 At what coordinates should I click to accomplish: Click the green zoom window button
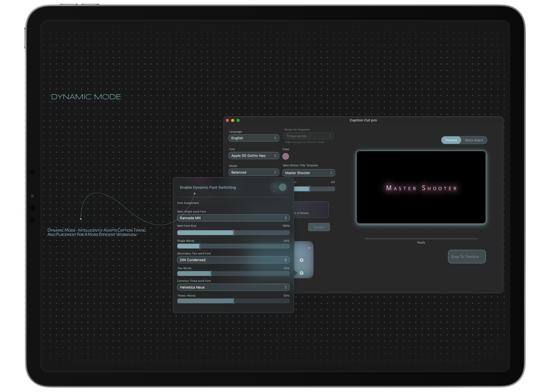click(238, 120)
